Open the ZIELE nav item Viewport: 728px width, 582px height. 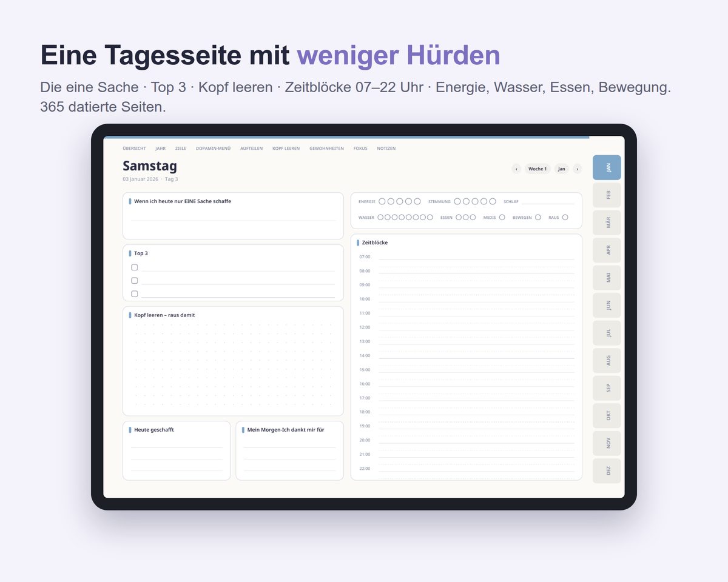(x=181, y=149)
